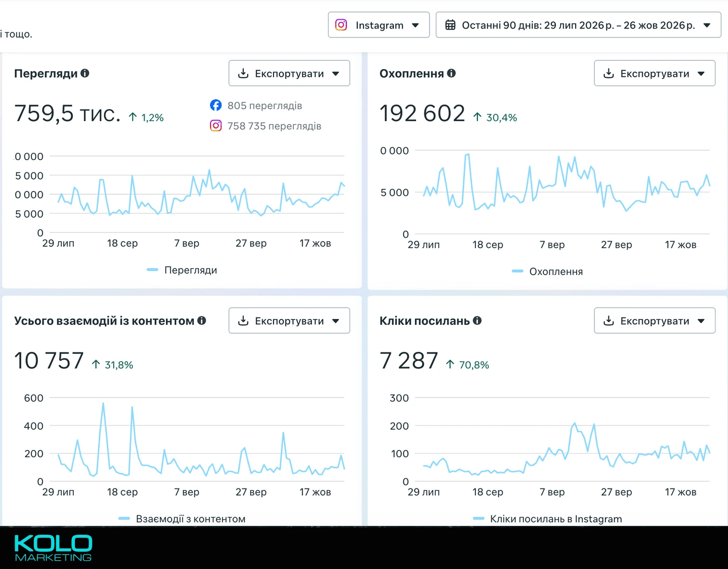Toggle the Охоплення chart legend item
Image resolution: width=728 pixels, height=569 pixels.
548,271
